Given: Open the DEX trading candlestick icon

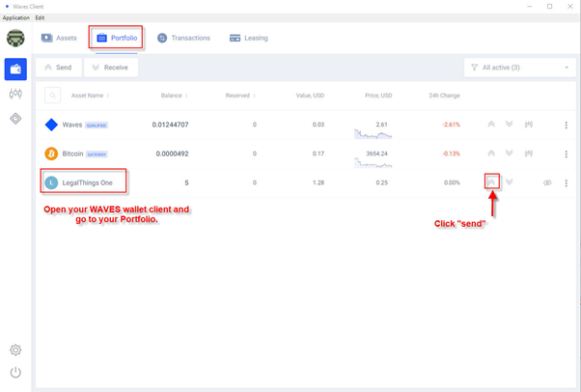Looking at the screenshot, I should coord(15,94).
